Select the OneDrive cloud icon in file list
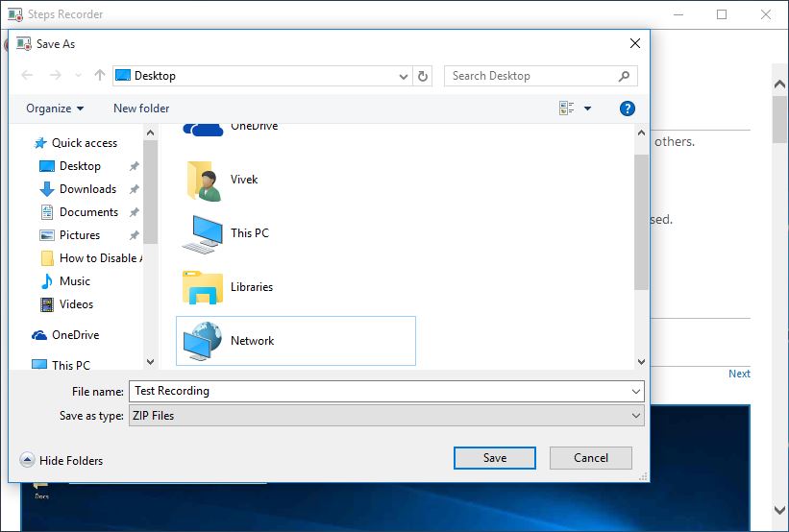789x532 pixels. tap(203, 130)
